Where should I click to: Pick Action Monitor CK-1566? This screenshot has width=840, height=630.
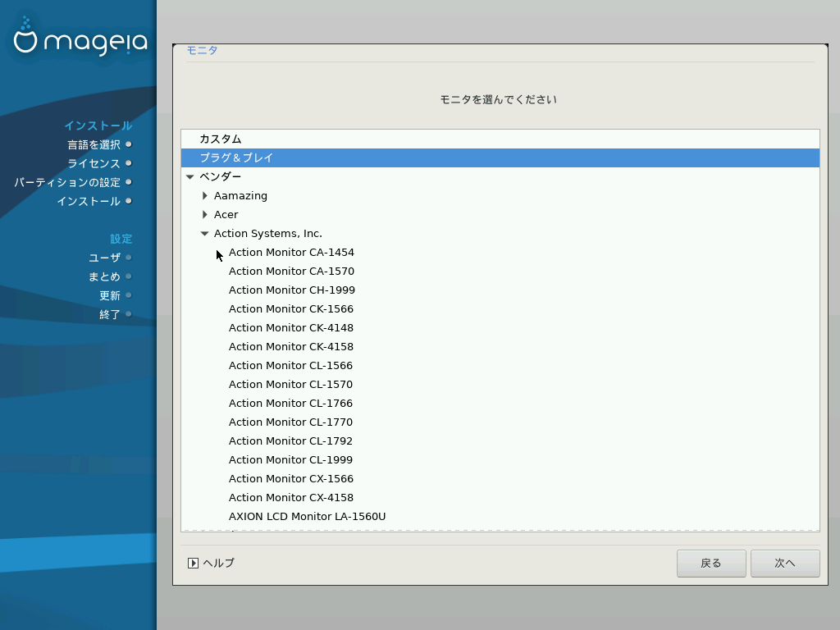pos(291,309)
